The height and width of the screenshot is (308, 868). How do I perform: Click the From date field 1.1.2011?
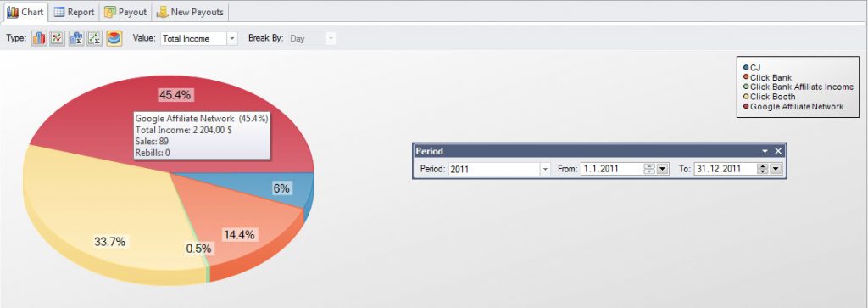[x=612, y=169]
